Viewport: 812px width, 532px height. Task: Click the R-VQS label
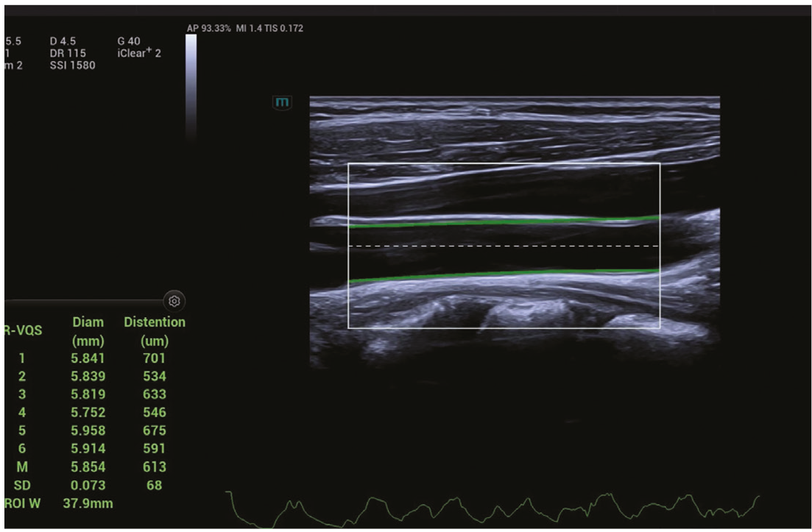point(24,330)
